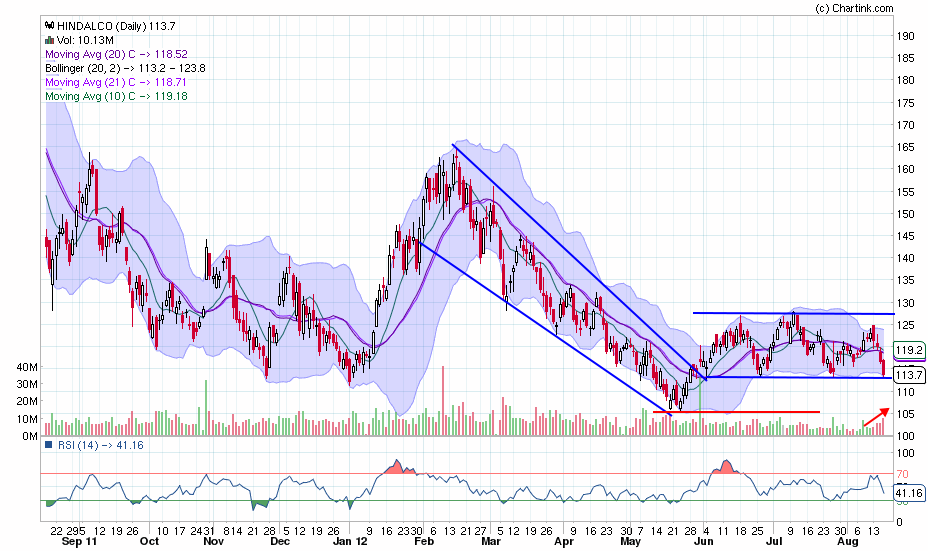Image resolution: width=930 pixels, height=551 pixels.
Task: Click the 165 price axis label
Action: [906, 147]
